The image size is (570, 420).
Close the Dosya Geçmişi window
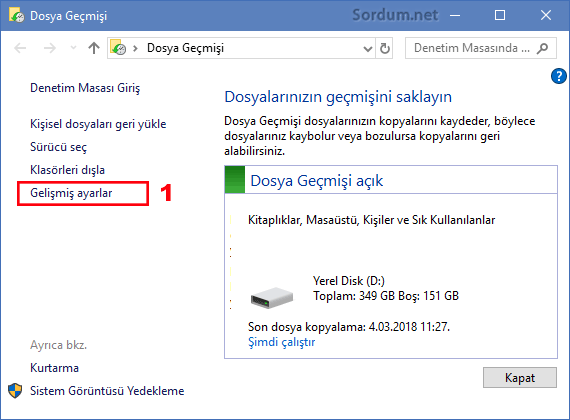coord(546,15)
